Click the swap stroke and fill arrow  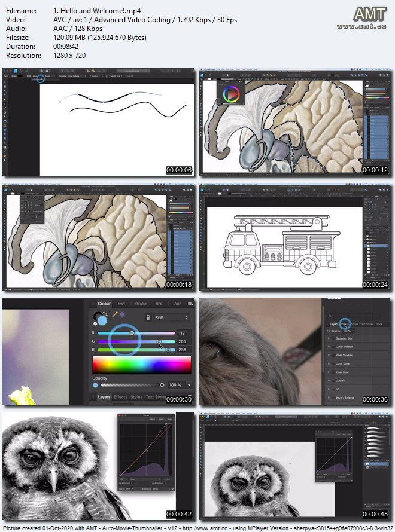pos(105,314)
